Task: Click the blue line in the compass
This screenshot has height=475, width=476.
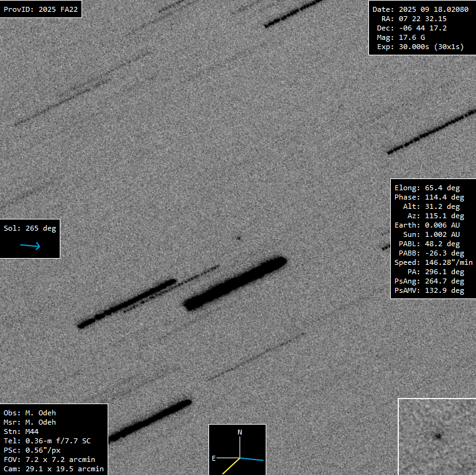Action: [x=253, y=459]
